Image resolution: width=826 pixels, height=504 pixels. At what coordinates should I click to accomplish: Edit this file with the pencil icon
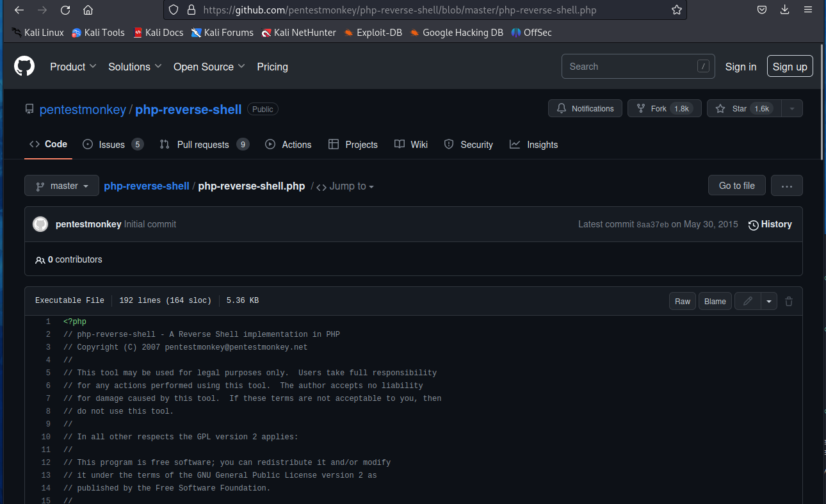click(x=747, y=301)
